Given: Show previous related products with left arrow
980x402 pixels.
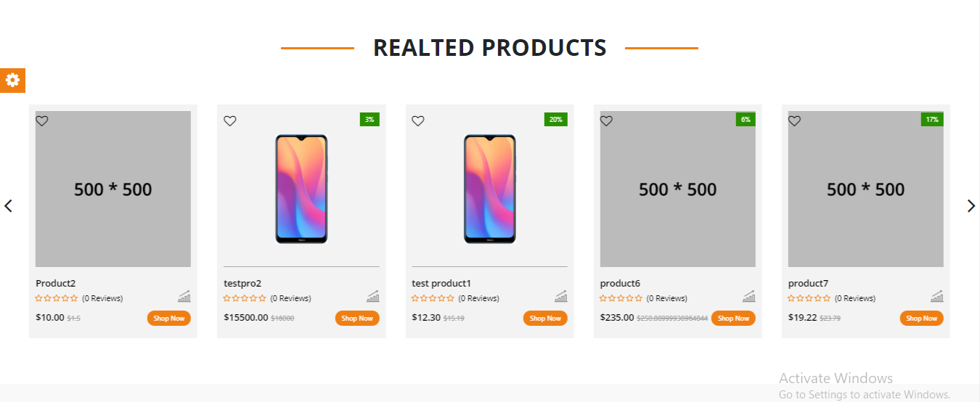Looking at the screenshot, I should 9,206.
